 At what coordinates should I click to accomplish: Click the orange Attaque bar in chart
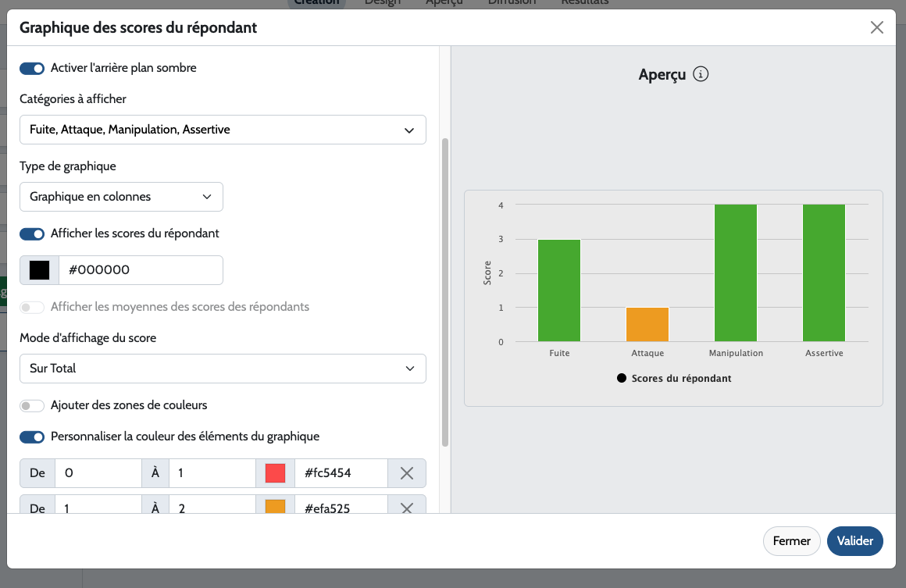(647, 325)
